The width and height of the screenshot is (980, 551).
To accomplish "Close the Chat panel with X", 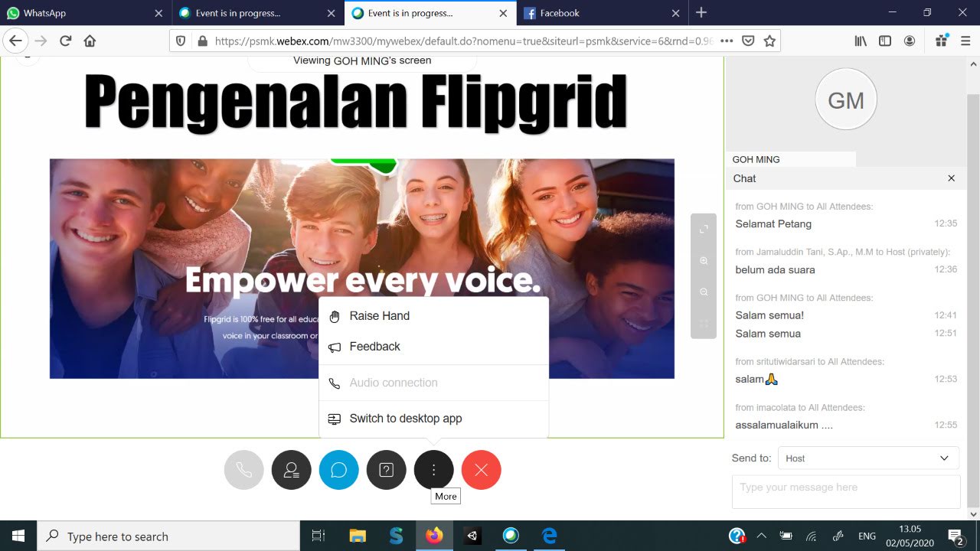I will coord(952,178).
